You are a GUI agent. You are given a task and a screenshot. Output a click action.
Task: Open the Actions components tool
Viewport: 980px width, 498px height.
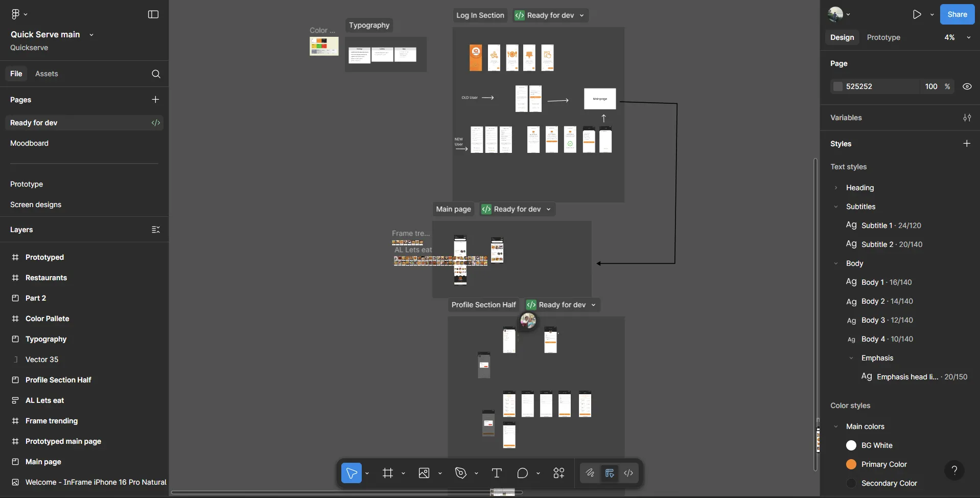[x=559, y=473]
